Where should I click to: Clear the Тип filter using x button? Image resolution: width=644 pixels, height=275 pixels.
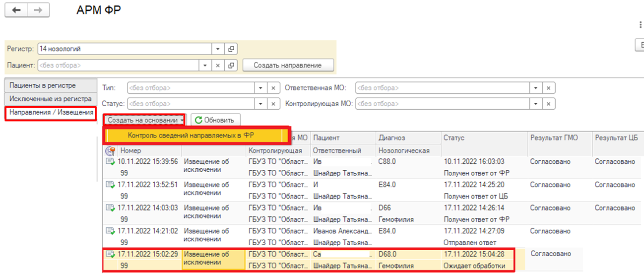click(273, 88)
